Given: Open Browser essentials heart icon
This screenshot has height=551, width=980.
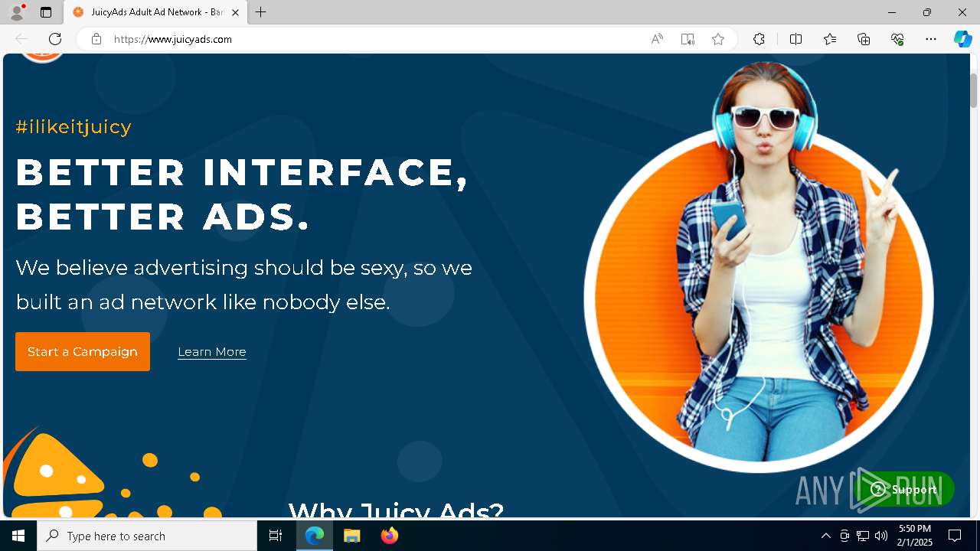Looking at the screenshot, I should point(897,39).
